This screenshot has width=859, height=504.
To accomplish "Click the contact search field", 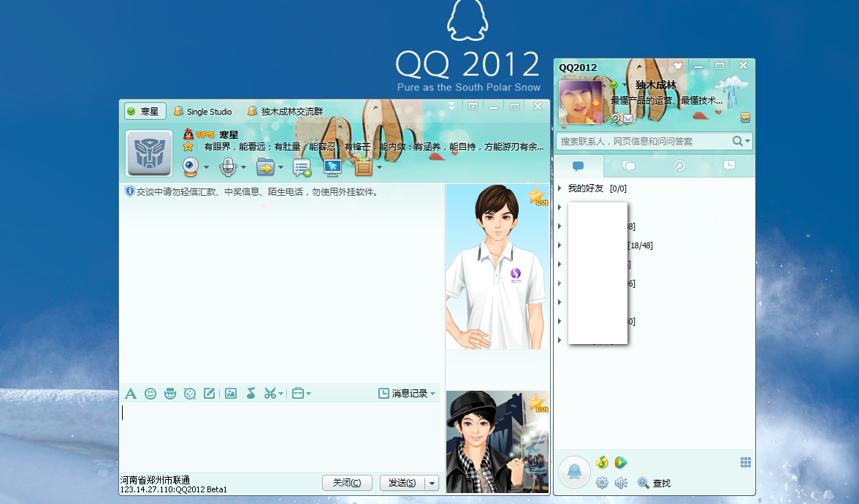I will click(644, 142).
